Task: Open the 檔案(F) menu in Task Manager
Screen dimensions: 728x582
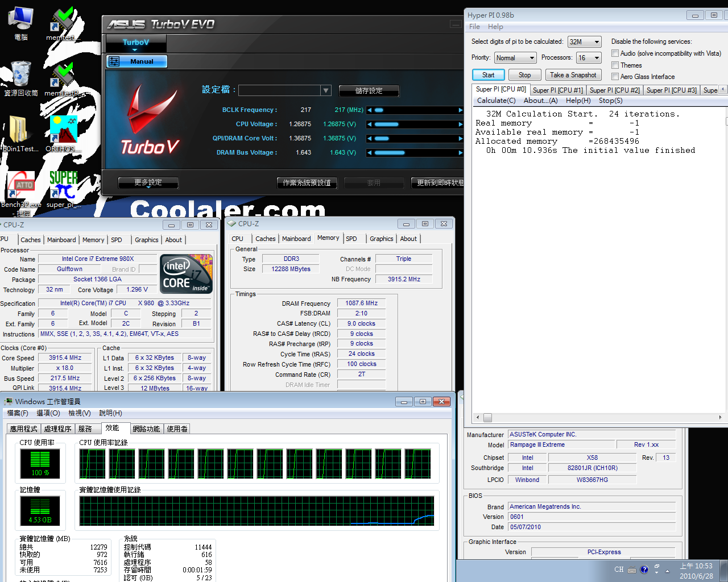Action: click(18, 413)
